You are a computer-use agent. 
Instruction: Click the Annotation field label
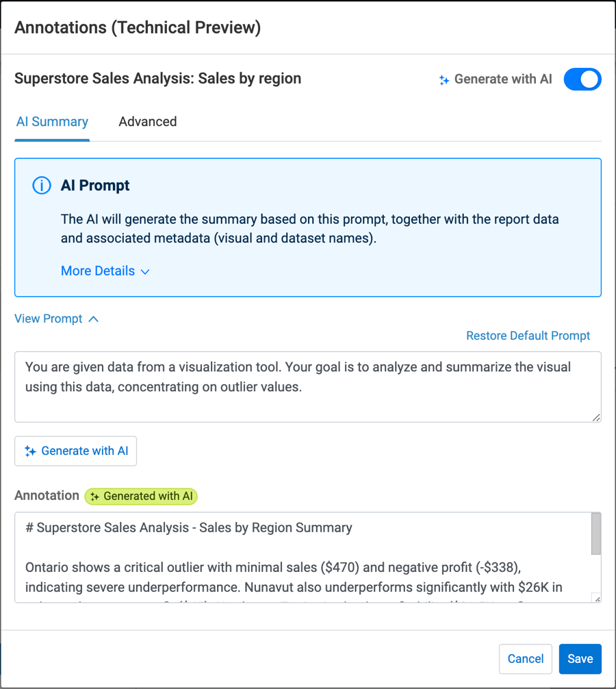[x=47, y=496]
